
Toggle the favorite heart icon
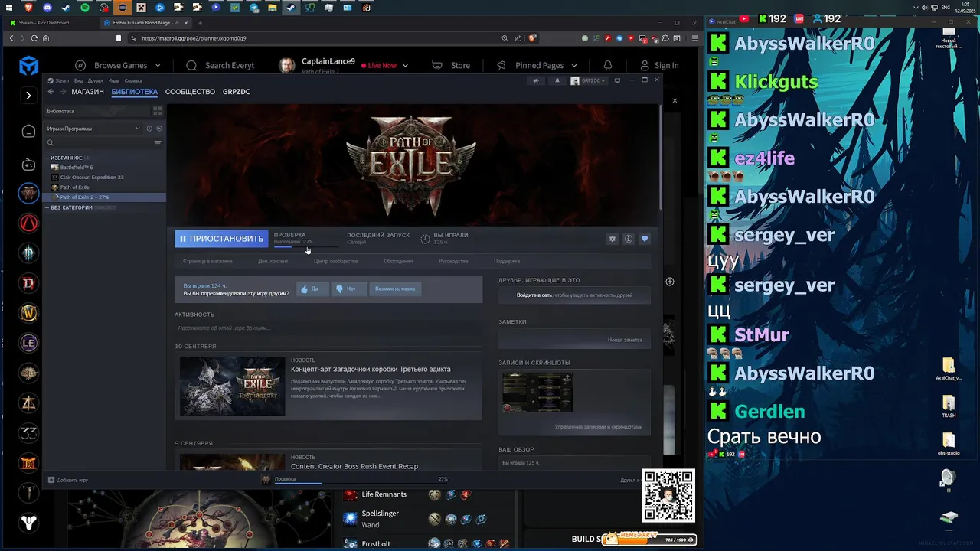[645, 239]
